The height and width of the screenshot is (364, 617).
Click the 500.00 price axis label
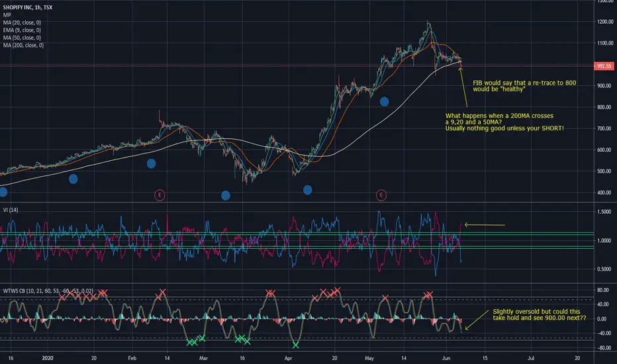605,171
